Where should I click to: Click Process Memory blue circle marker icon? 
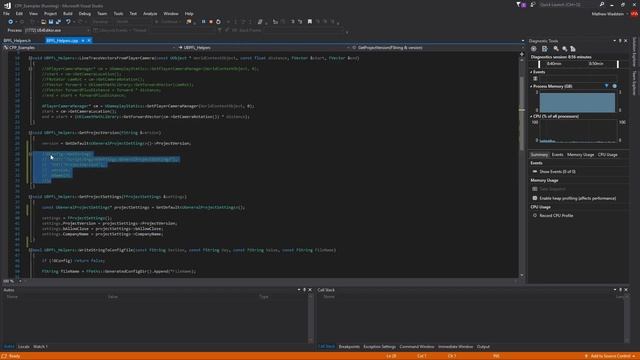(x=615, y=86)
